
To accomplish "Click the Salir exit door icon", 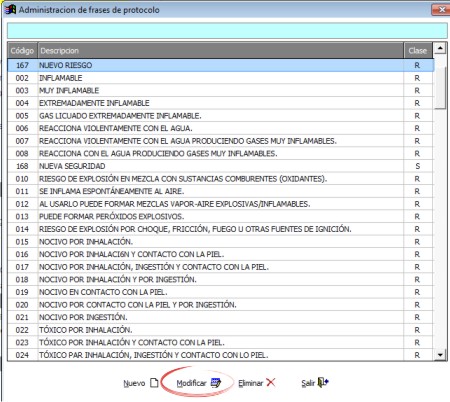I will (x=323, y=382).
